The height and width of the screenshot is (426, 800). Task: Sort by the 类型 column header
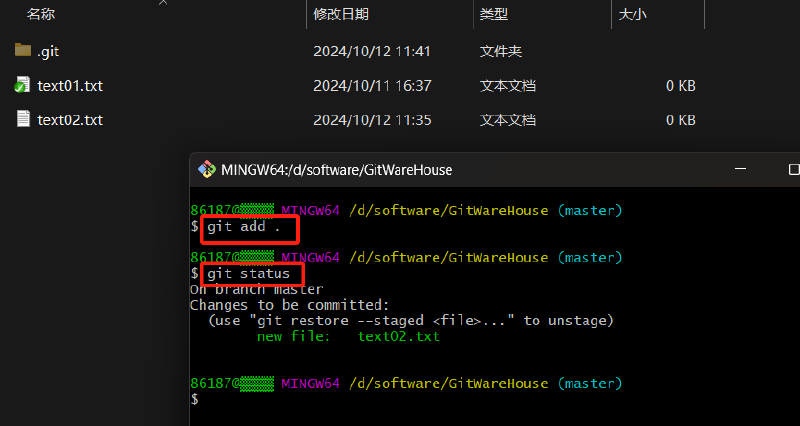(493, 14)
